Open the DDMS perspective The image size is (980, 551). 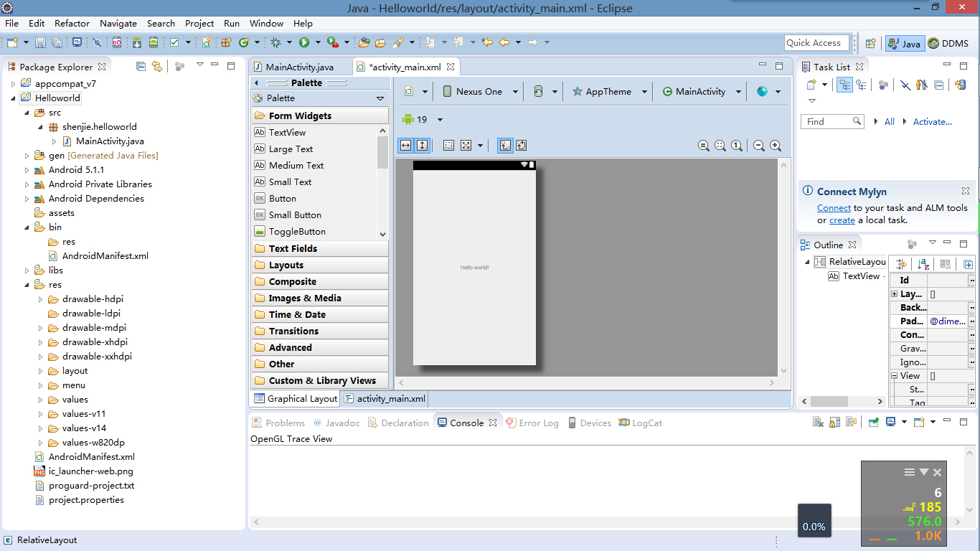tap(948, 43)
